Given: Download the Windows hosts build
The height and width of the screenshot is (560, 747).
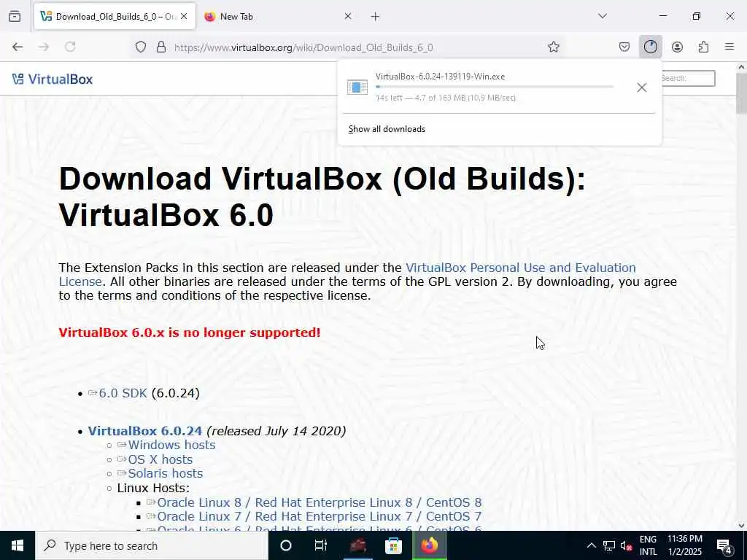Looking at the screenshot, I should [x=171, y=445].
